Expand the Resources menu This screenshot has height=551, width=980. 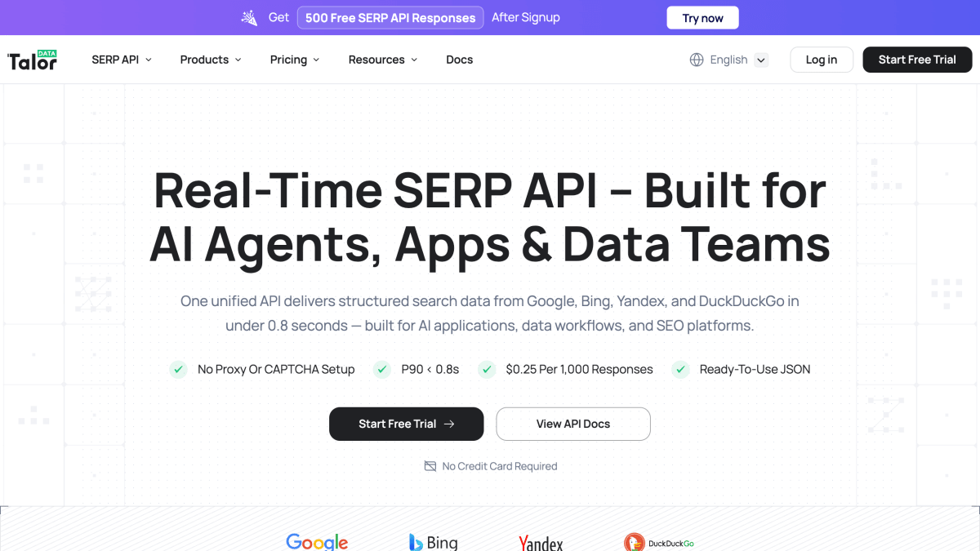[x=383, y=60]
